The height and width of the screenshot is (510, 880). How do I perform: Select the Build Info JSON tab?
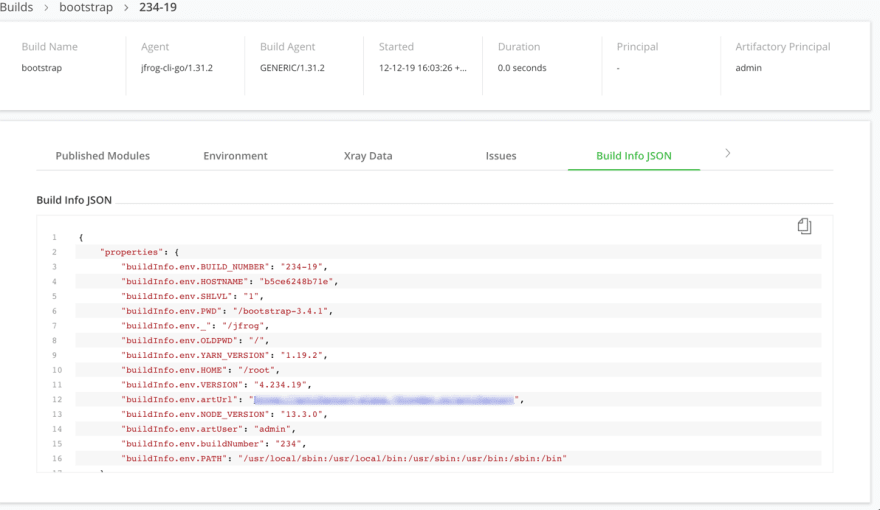[x=634, y=155]
